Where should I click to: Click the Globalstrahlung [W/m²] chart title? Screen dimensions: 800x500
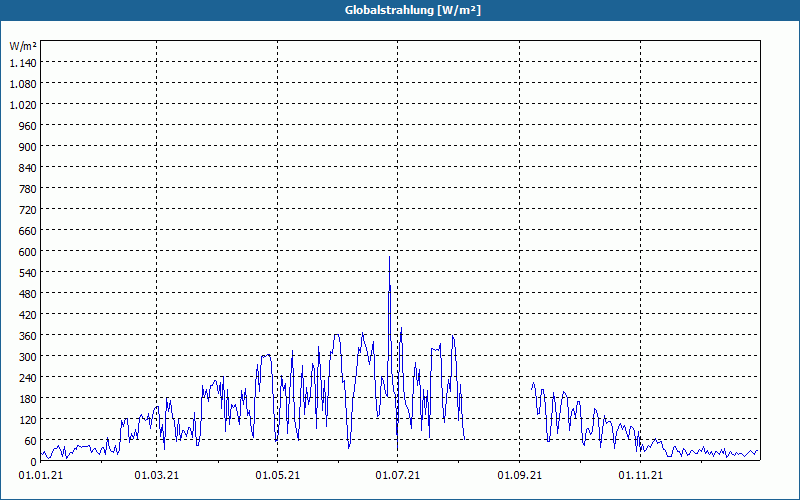point(412,10)
